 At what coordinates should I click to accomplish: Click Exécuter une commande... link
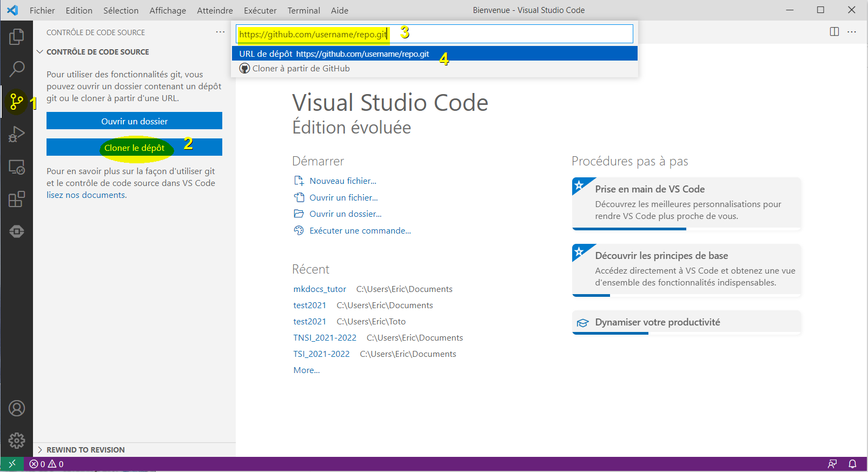360,231
